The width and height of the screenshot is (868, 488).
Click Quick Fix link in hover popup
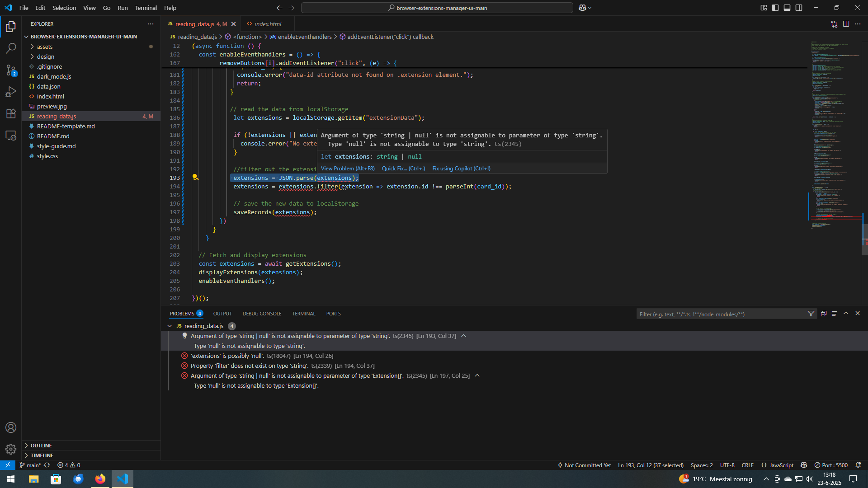point(403,169)
